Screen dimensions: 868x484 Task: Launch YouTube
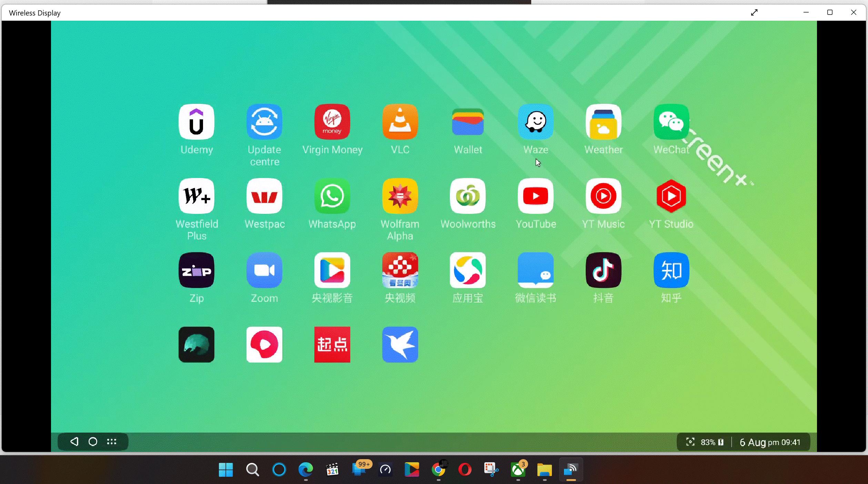click(x=535, y=196)
